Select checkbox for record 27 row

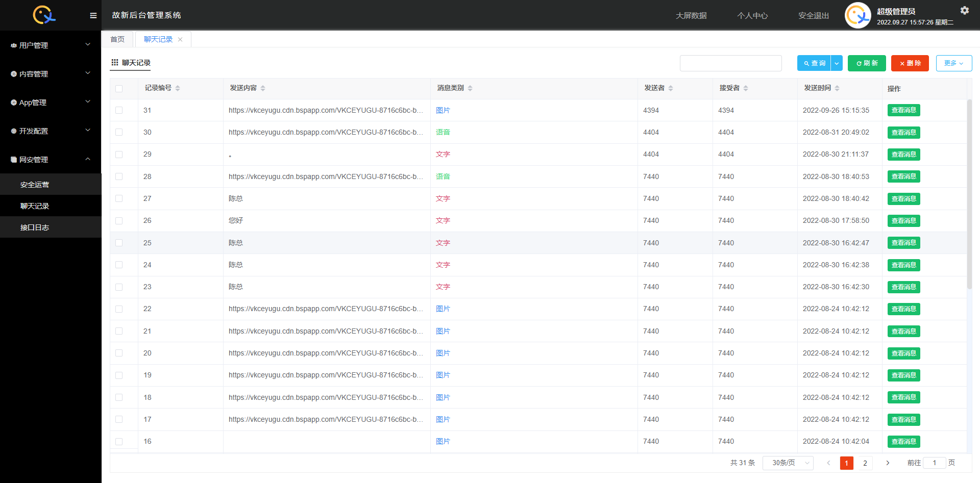(119, 198)
